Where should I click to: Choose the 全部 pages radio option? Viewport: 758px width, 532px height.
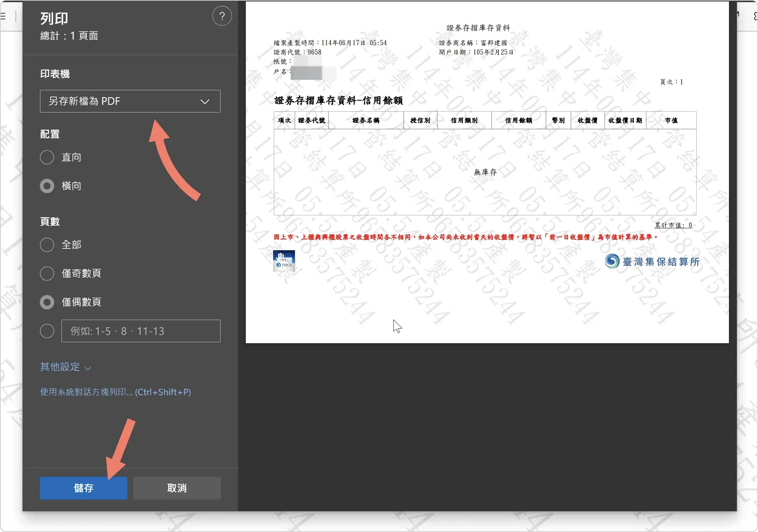tap(47, 245)
